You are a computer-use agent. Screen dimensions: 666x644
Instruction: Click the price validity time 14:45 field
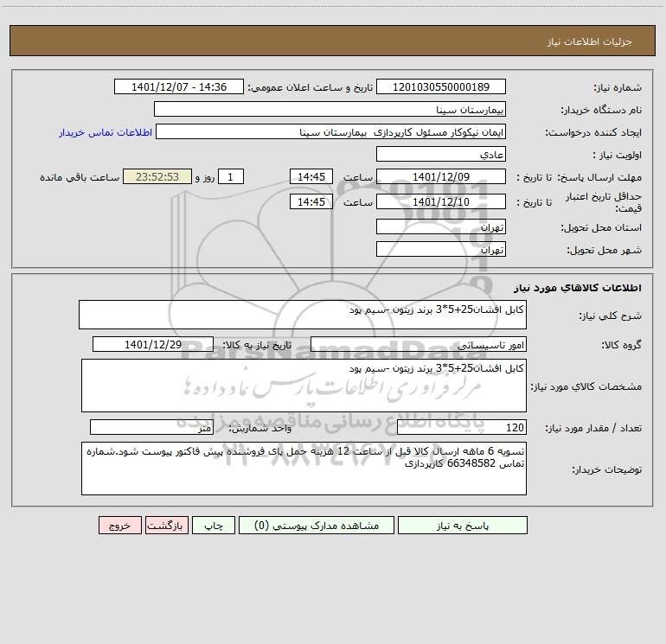coord(311,201)
